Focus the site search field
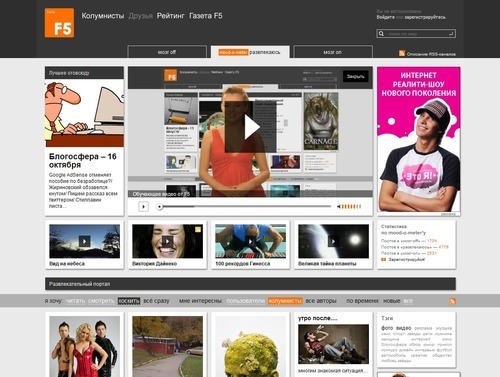This screenshot has width=500, height=377. 417,34
